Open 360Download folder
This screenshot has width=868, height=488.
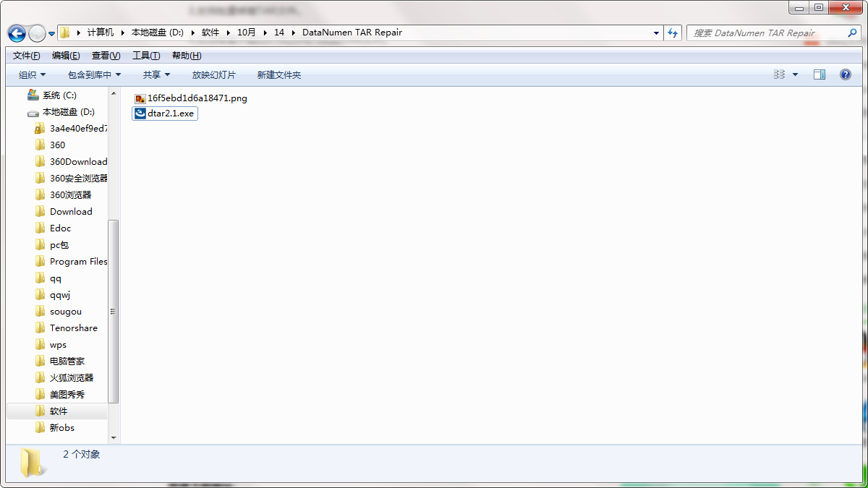pyautogui.click(x=71, y=162)
